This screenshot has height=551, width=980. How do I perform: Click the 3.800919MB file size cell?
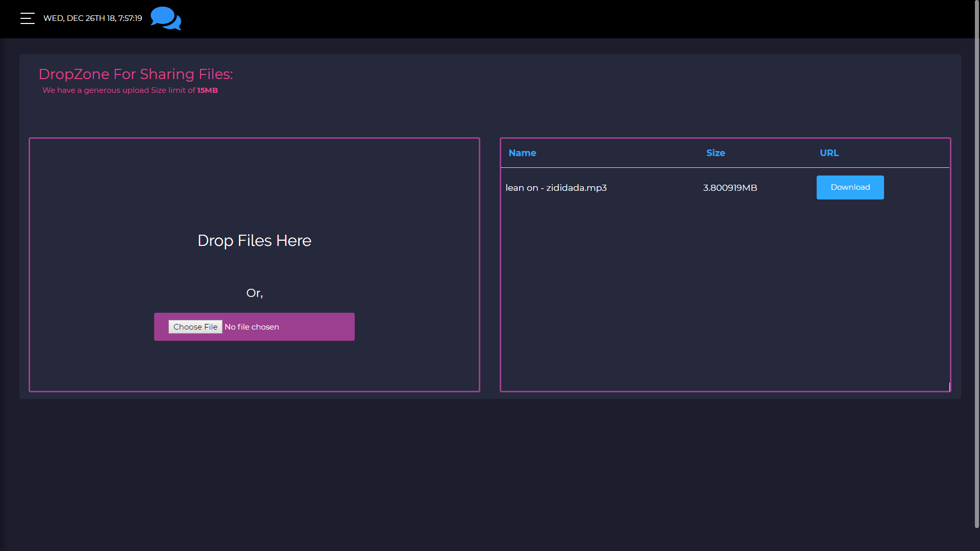pos(730,188)
